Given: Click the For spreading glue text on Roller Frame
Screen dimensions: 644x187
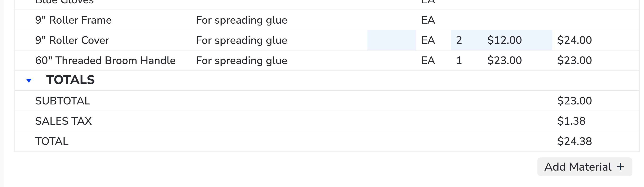Looking at the screenshot, I should [241, 20].
